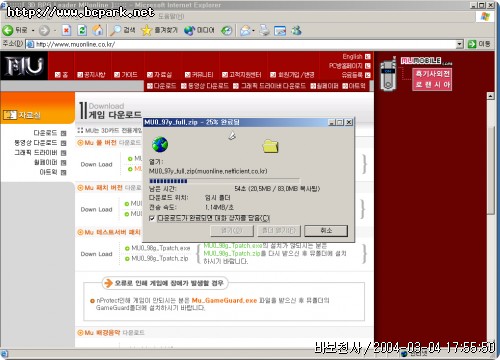The image size is (500, 360).
Task: Open the 홈 menu on MU site
Action: point(62,75)
